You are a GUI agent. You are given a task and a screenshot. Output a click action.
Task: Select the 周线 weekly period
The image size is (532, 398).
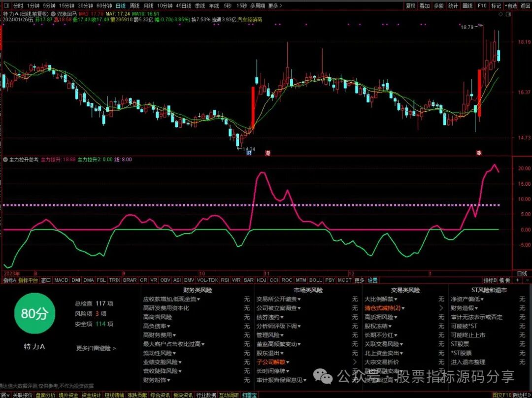[x=134, y=6]
